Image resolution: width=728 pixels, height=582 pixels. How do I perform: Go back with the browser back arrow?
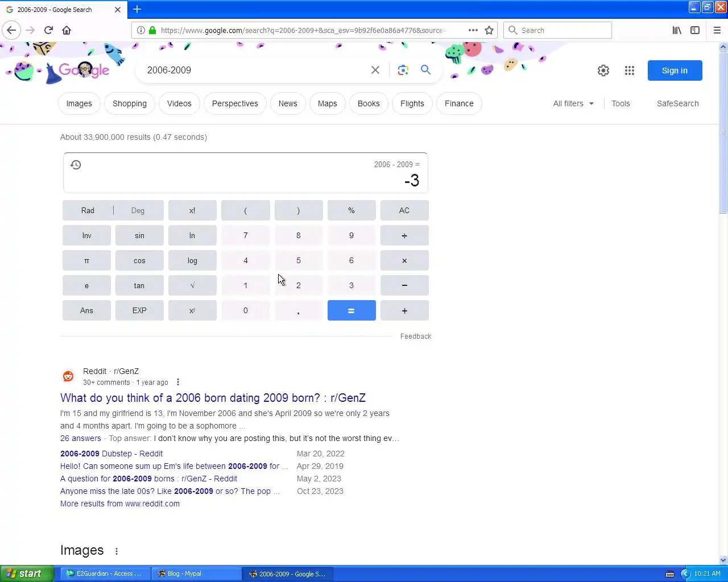(11, 30)
